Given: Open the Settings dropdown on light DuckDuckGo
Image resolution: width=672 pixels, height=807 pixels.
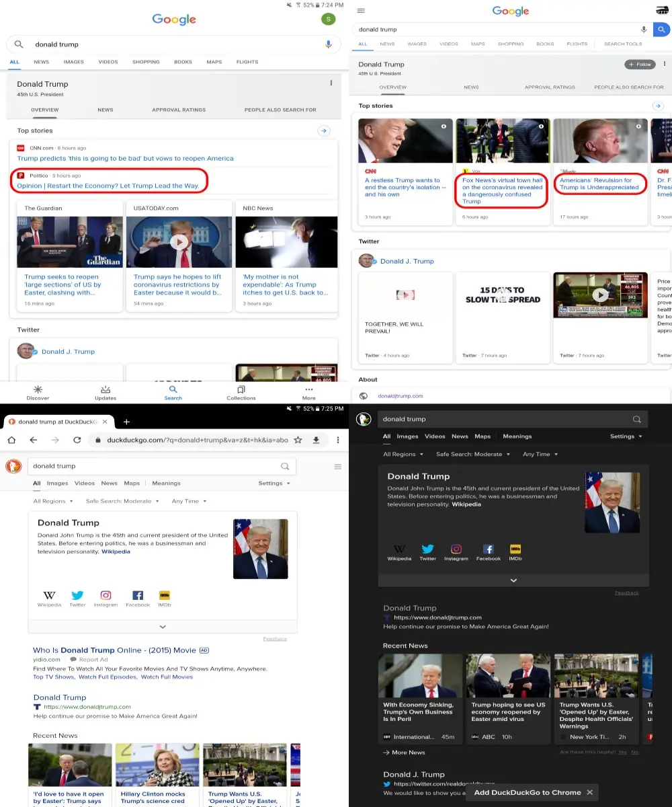Looking at the screenshot, I should click(x=274, y=483).
